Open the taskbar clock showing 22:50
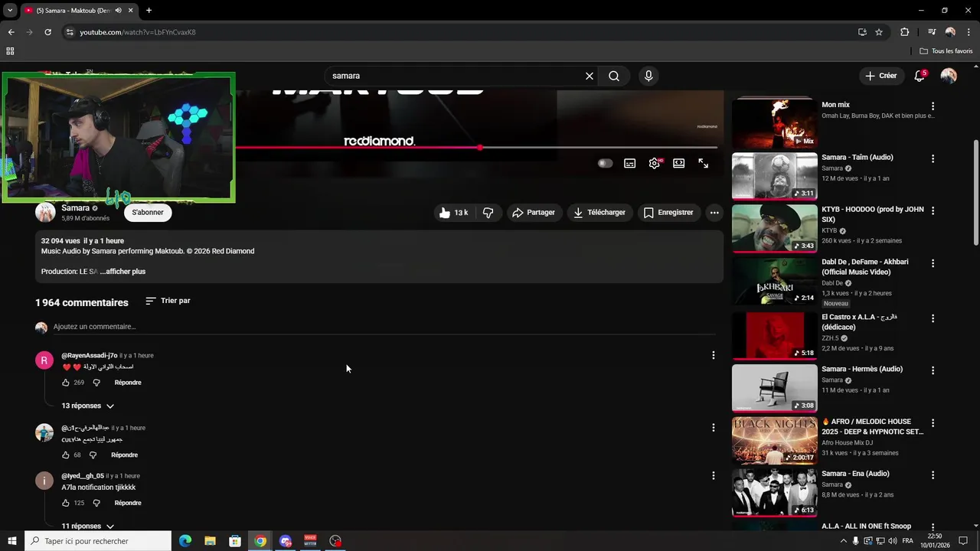 click(x=935, y=541)
